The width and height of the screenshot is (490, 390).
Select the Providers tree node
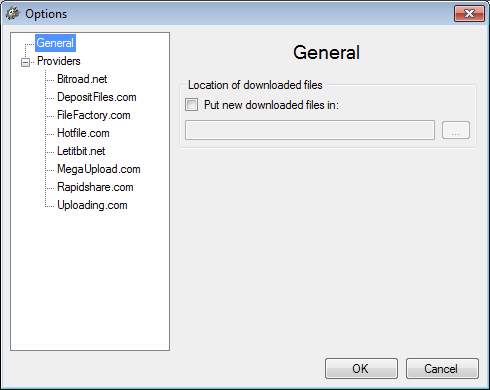pyautogui.click(x=59, y=61)
